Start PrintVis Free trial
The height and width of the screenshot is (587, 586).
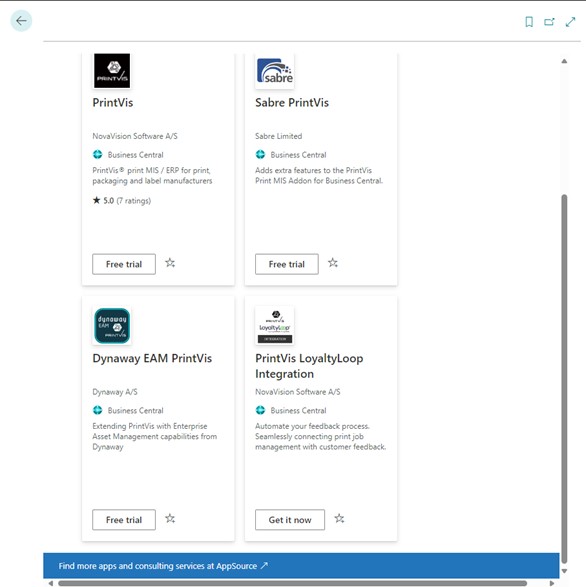click(124, 264)
